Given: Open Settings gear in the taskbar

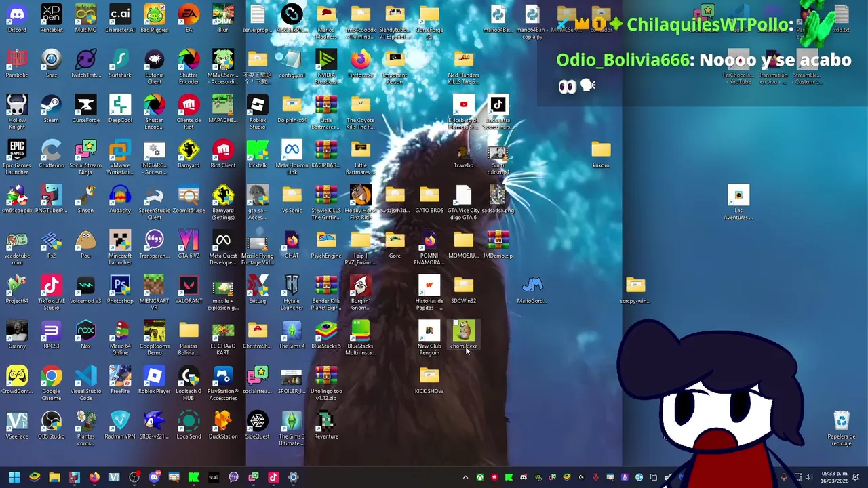Looking at the screenshot, I should (x=293, y=477).
